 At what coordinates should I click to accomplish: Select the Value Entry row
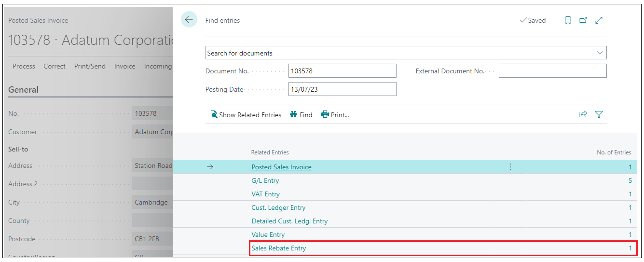[405, 234]
